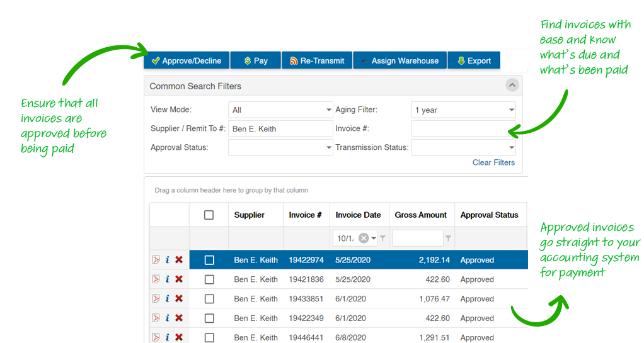Toggle the select-all checkbox in header
Image resolution: width=644 pixels, height=343 pixels.
pos(209,215)
